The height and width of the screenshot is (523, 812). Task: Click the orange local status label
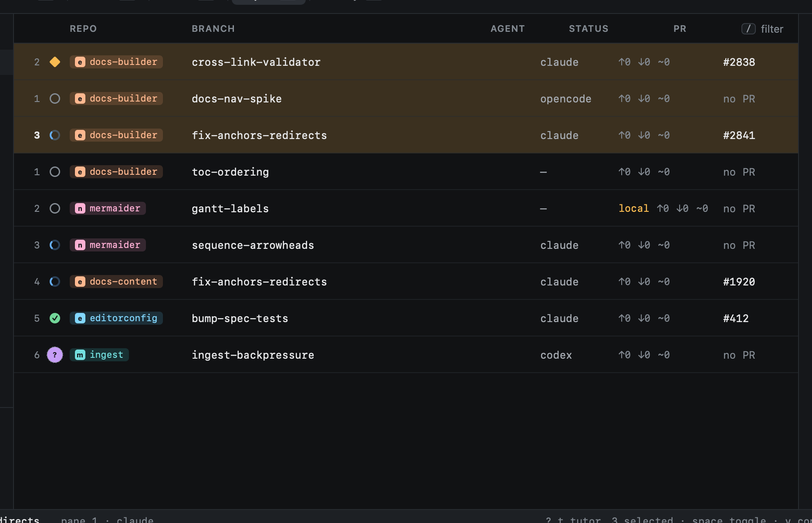tap(634, 208)
